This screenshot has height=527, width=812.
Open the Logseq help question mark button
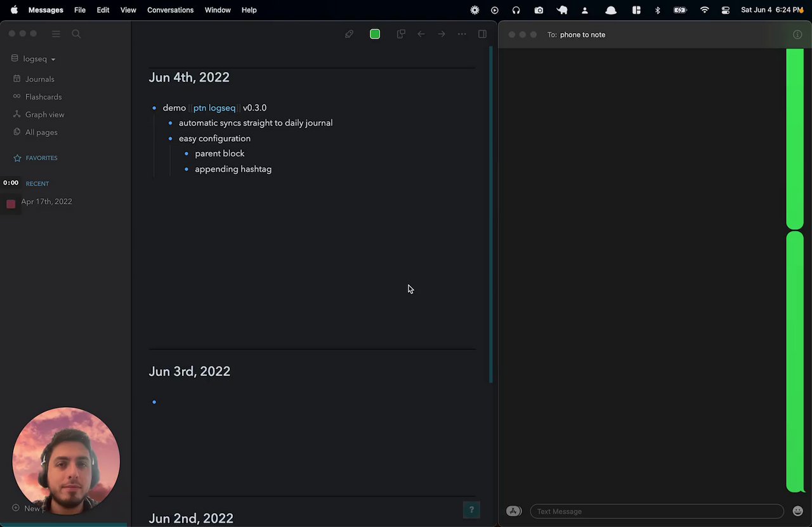(471, 510)
